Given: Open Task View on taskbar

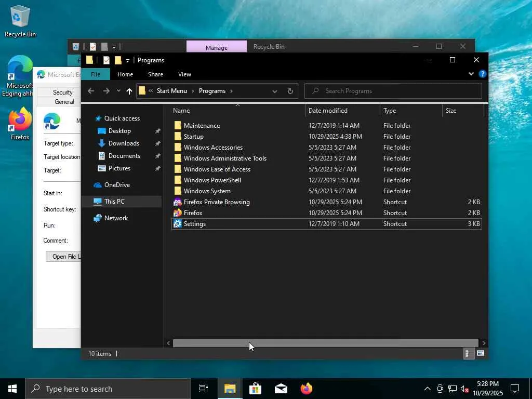Looking at the screenshot, I should click(204, 389).
